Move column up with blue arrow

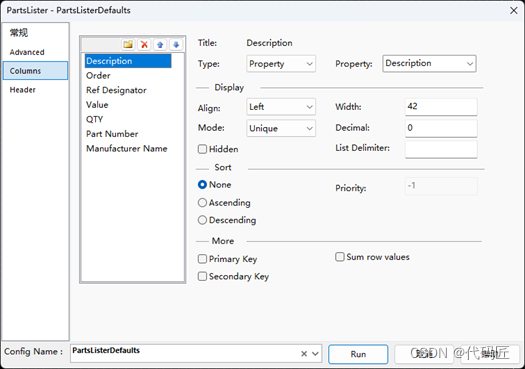(160, 44)
